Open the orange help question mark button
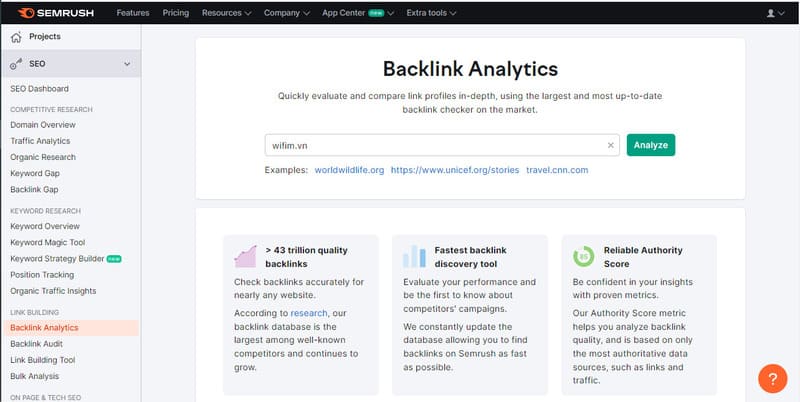 pos(772,378)
